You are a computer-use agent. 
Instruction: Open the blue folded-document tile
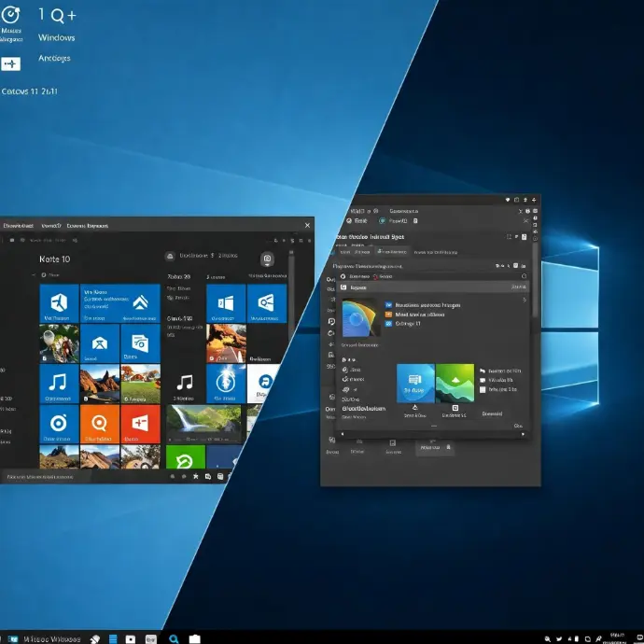140,343
